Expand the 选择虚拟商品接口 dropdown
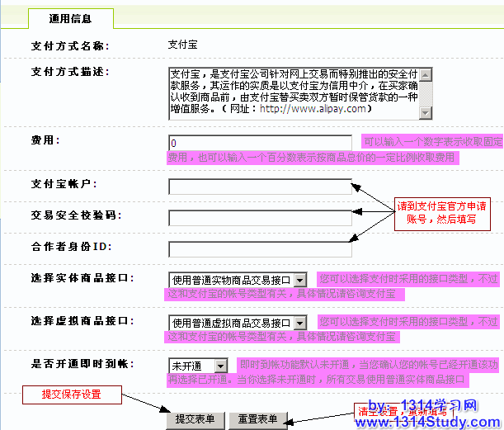The width and height of the screenshot is (504, 430). pos(238,322)
